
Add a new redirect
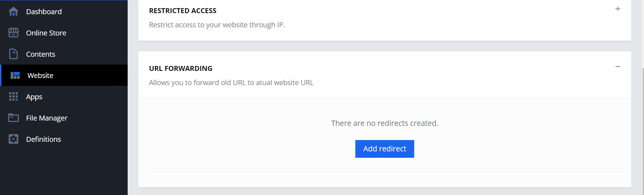click(385, 149)
